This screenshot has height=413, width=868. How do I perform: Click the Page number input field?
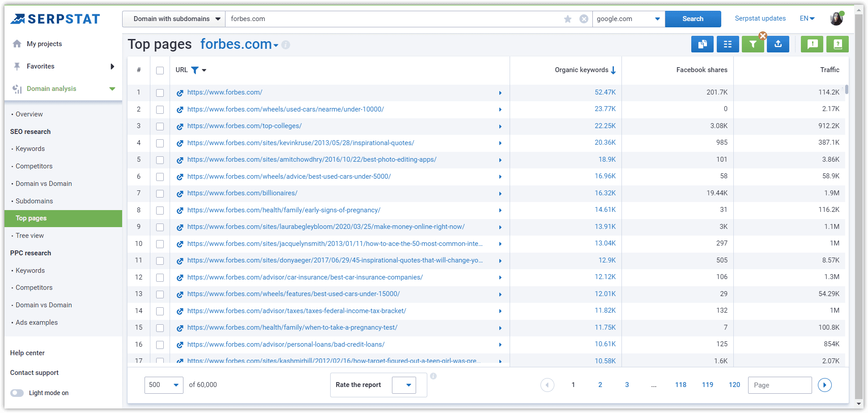click(780, 385)
